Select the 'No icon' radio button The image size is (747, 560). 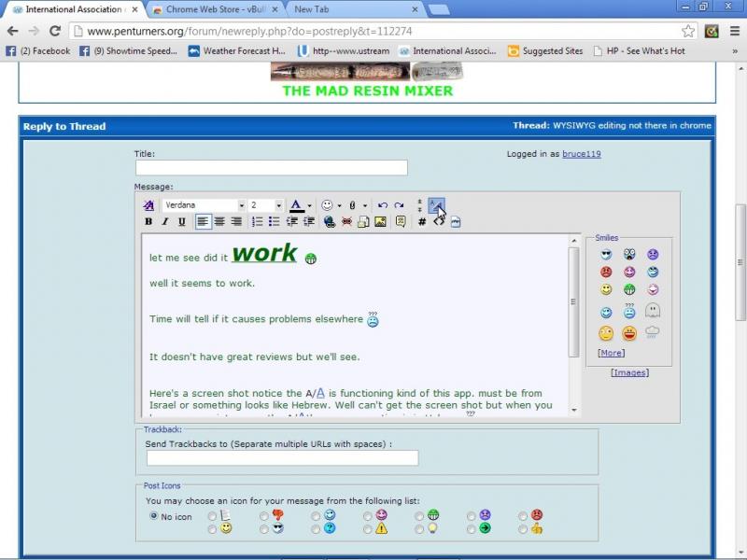[154, 516]
